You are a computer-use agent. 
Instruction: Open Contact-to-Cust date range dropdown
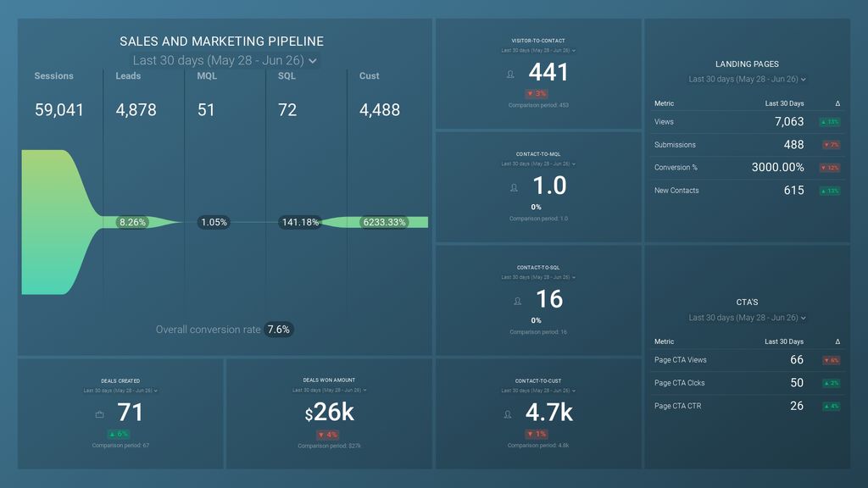[538, 391]
